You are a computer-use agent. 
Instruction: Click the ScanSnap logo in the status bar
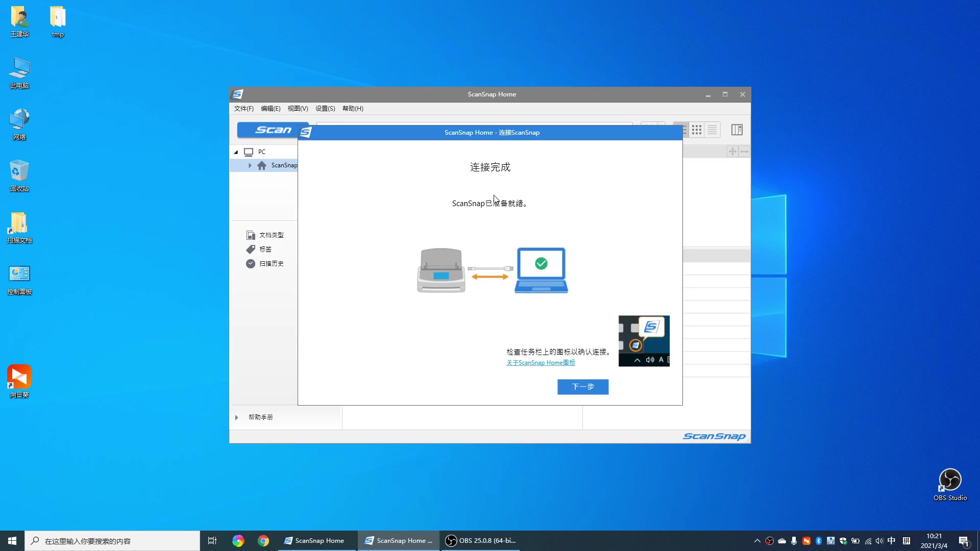pyautogui.click(x=714, y=436)
